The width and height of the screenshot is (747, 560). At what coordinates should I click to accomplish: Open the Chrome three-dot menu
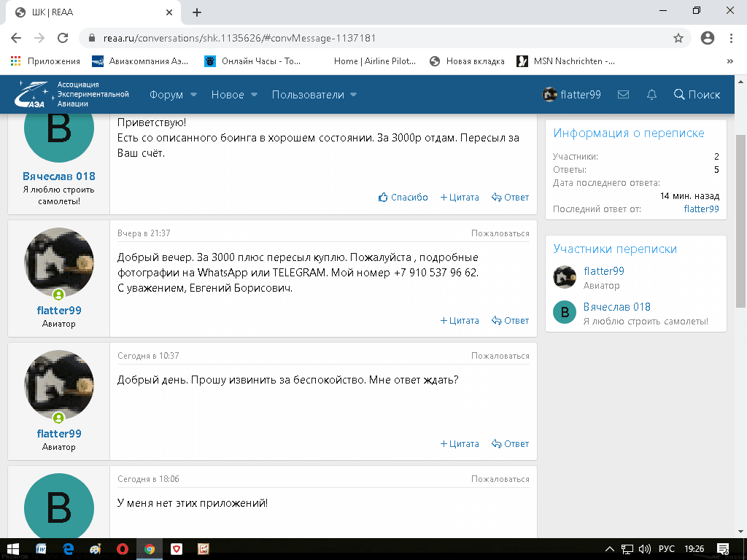coord(731,38)
